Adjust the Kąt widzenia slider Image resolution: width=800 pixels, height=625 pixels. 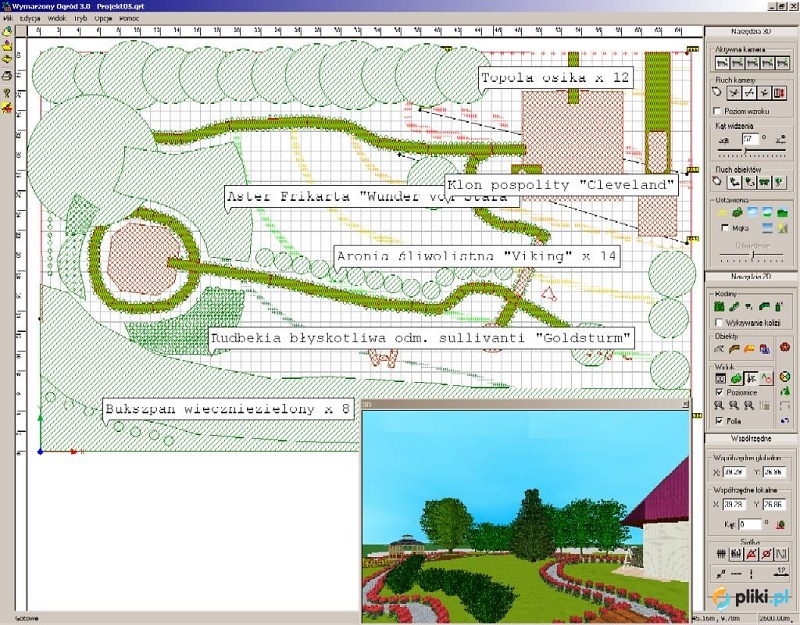751,152
